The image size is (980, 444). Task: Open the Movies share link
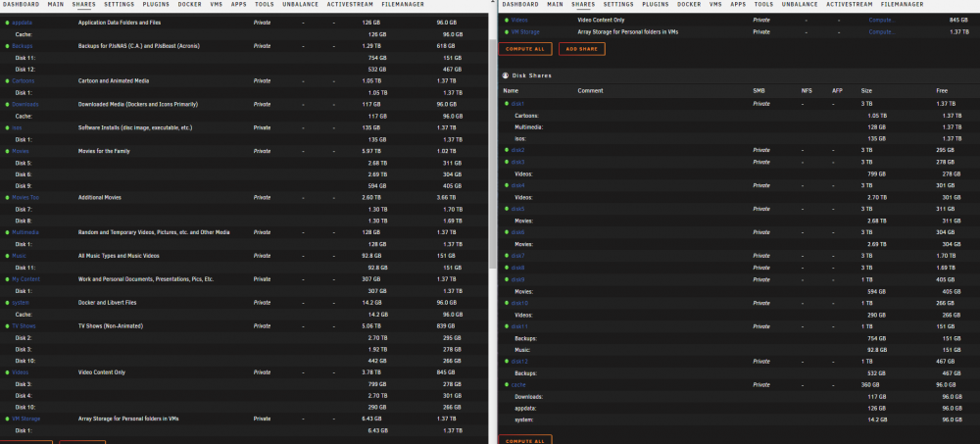(20, 151)
